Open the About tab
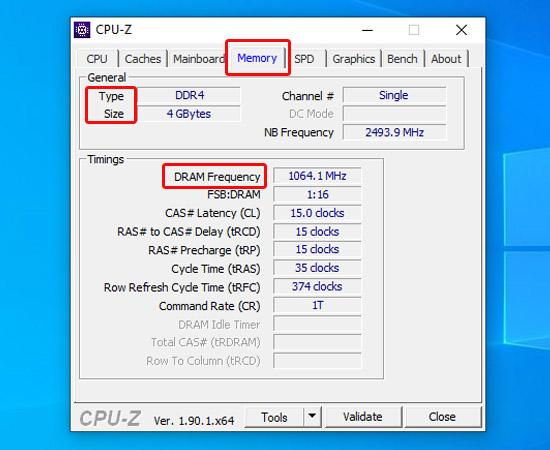 (446, 59)
